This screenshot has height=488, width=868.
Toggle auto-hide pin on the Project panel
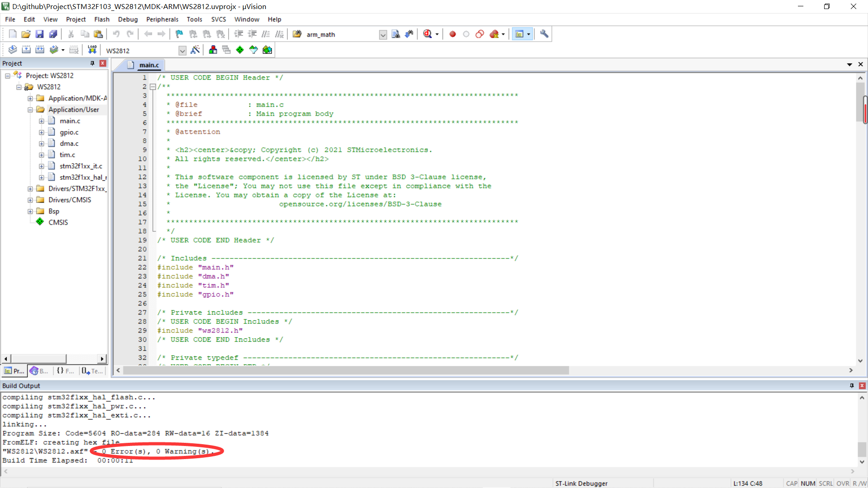(92, 63)
